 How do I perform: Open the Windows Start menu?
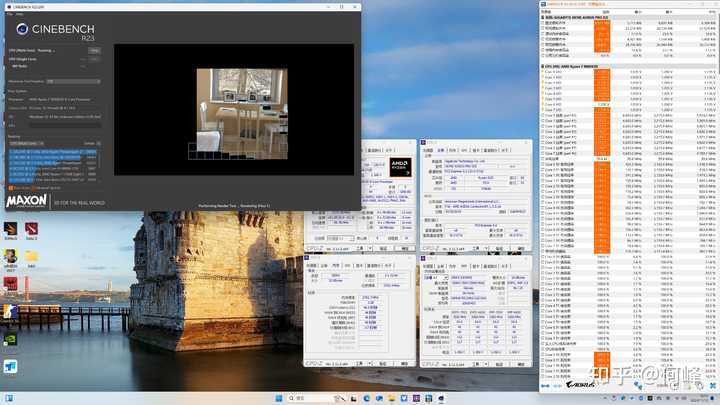coord(279,398)
